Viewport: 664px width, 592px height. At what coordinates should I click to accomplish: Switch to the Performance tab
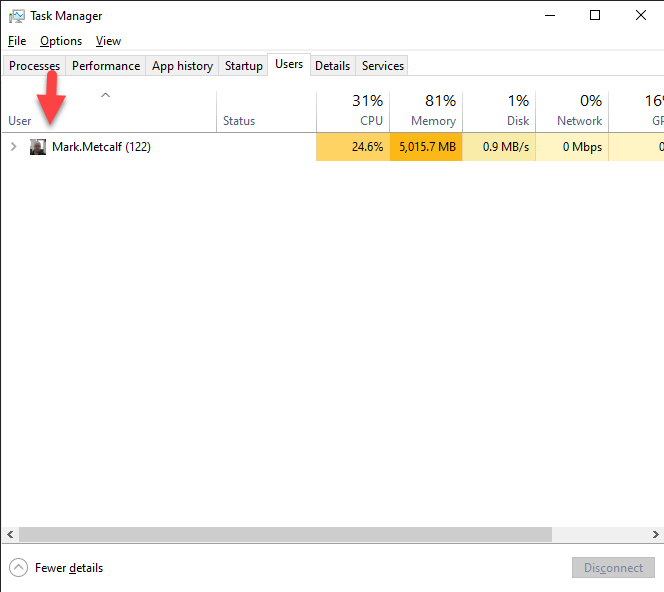[x=106, y=66]
